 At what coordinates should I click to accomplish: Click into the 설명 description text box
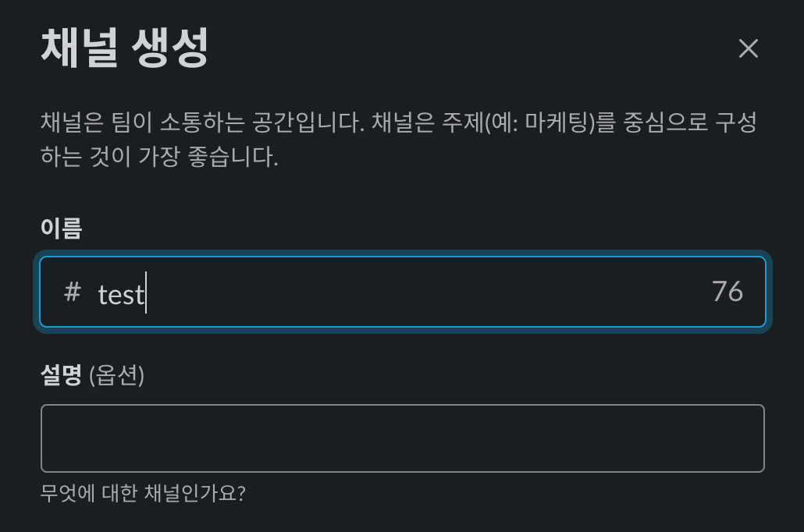click(x=402, y=438)
